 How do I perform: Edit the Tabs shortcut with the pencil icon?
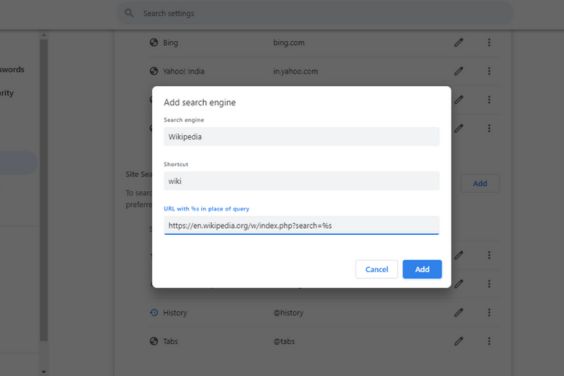tap(459, 341)
